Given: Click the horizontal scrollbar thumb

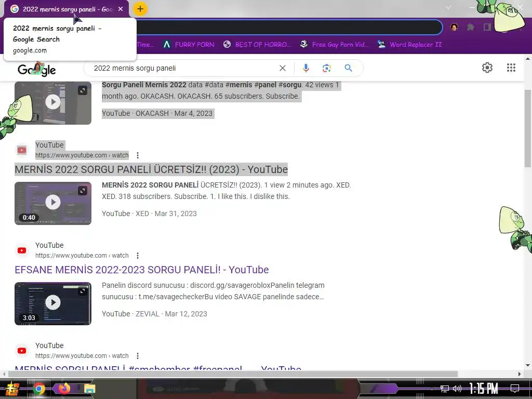Looking at the screenshot, I should tap(233, 374).
